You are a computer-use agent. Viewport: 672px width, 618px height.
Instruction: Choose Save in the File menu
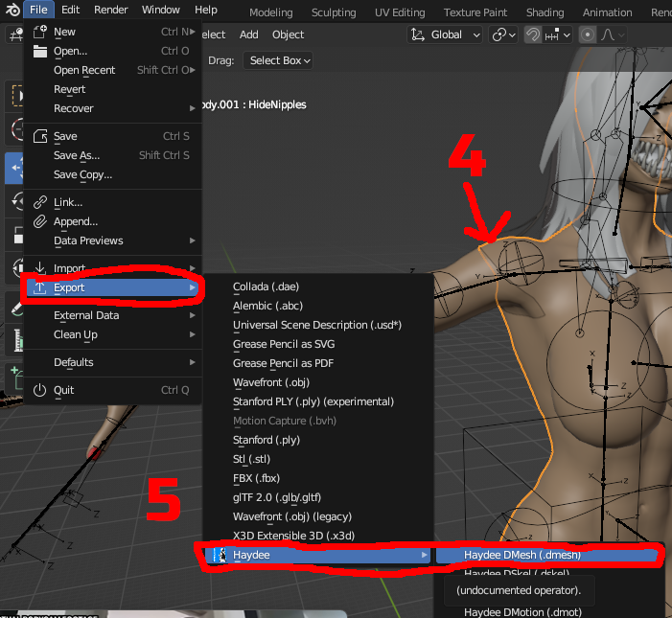point(113,136)
